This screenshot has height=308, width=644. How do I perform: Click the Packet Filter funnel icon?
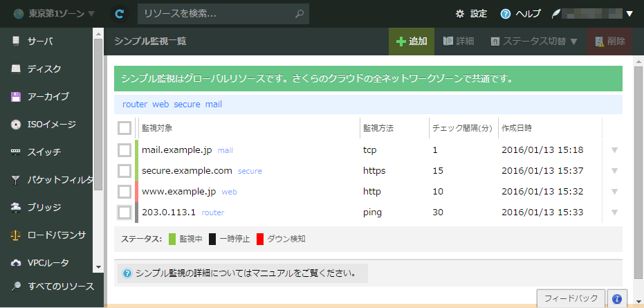[16, 180]
